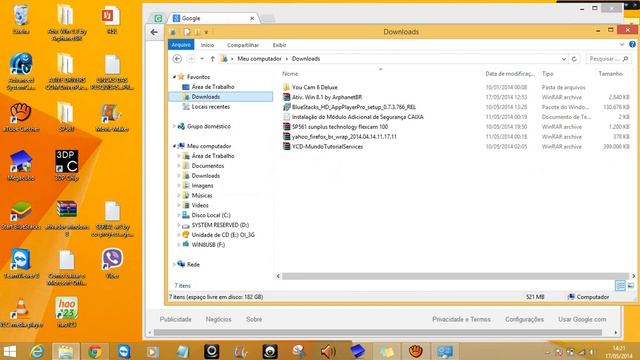Select the You Cam 6 Deluxe folder
Viewport: 640px width, 360px height.
tap(310, 87)
